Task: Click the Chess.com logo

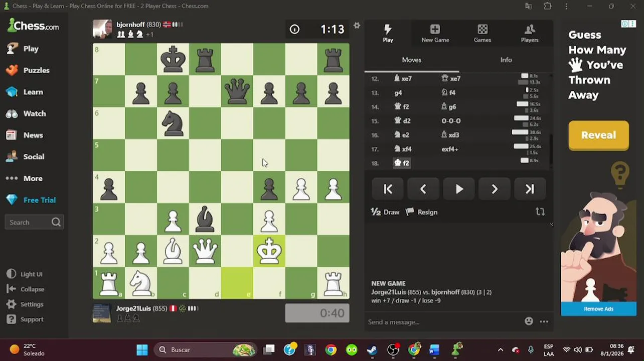Action: coord(33,25)
